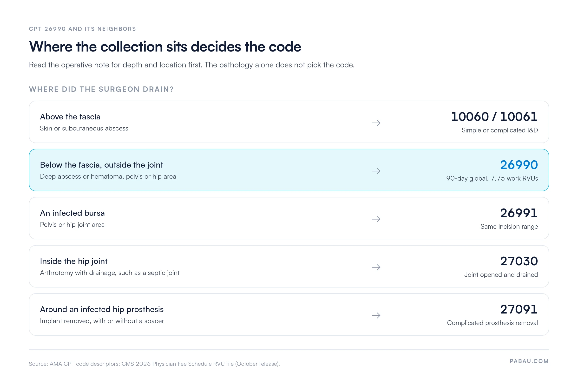
Task: Click the arrow in the infected hip prosthesis row
Action: 376,316
